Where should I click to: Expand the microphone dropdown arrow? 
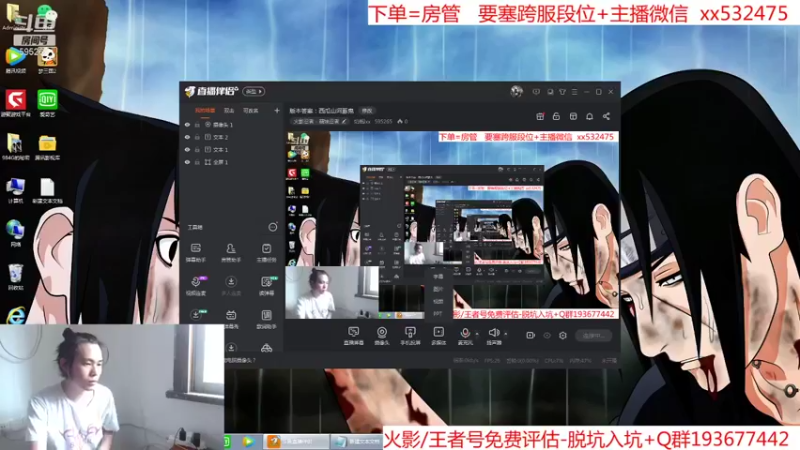478,334
